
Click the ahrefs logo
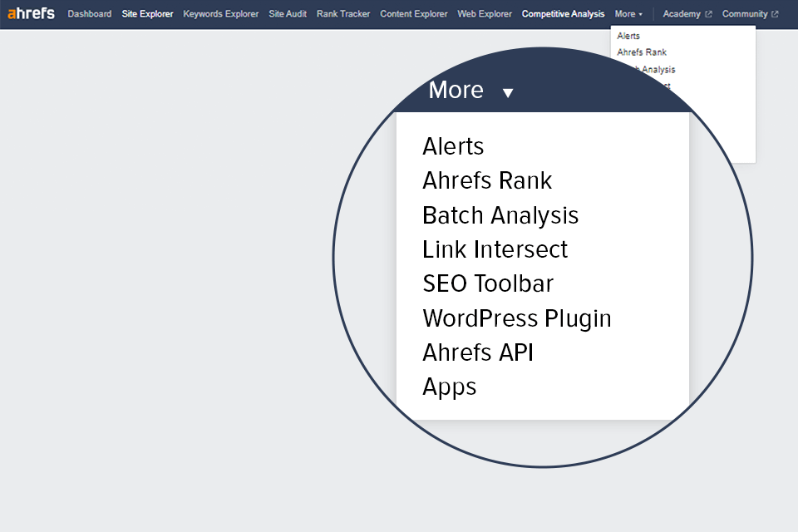click(31, 13)
